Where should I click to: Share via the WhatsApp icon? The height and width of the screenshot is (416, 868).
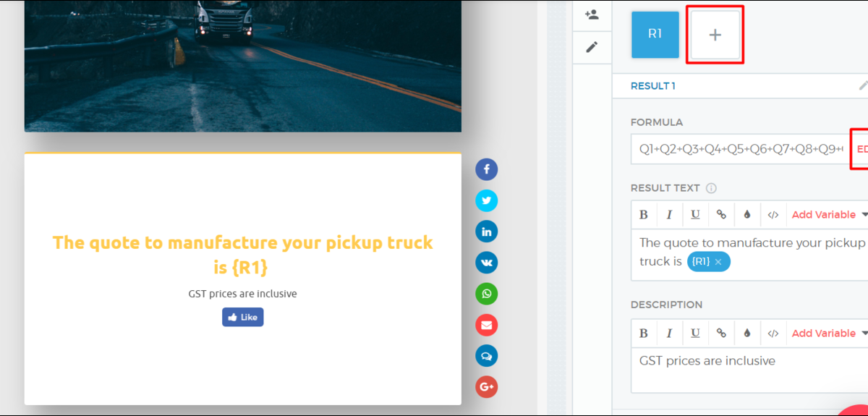pos(486,294)
